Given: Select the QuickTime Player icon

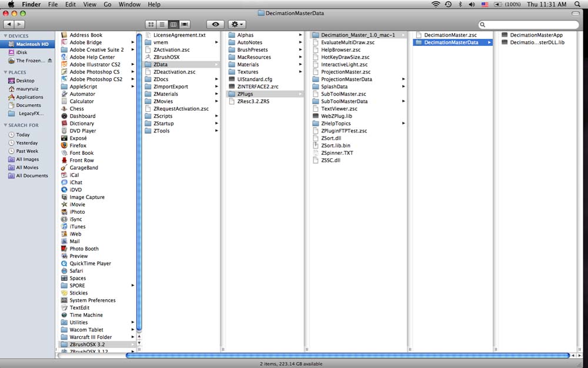Looking at the screenshot, I should 64,263.
